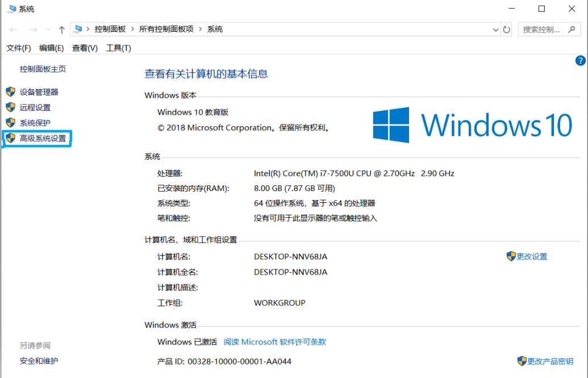Click 系统 breadcrumb in address bar
Viewport: 588px width, 378px height.
(x=215, y=29)
